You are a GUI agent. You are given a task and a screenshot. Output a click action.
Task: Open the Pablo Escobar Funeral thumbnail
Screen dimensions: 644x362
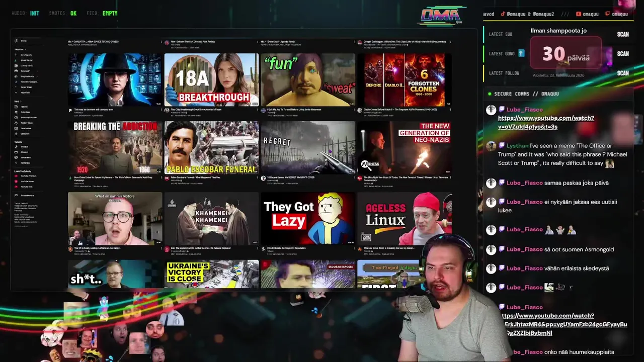[211, 148]
